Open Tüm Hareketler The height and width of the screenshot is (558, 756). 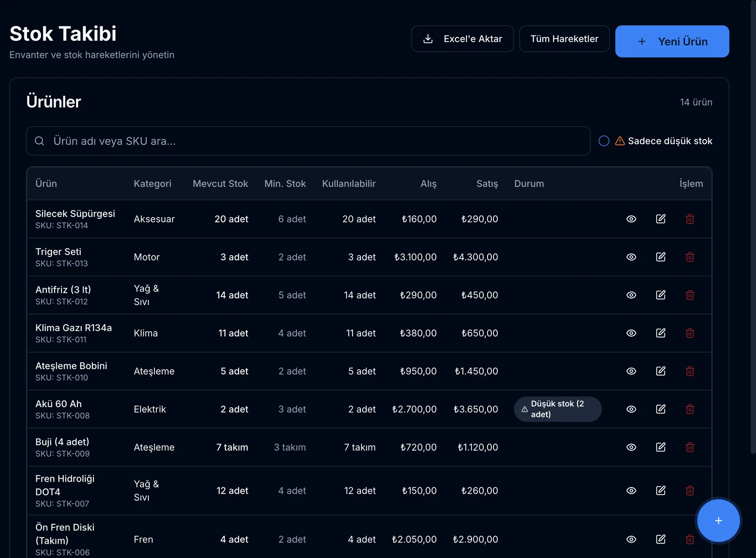(564, 39)
